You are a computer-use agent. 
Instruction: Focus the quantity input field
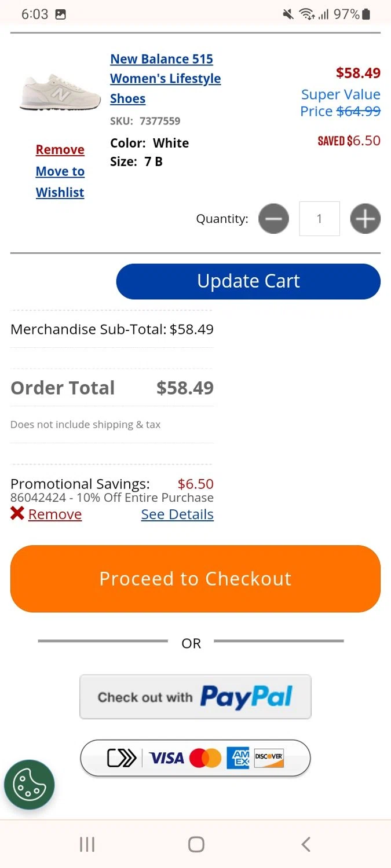click(319, 219)
